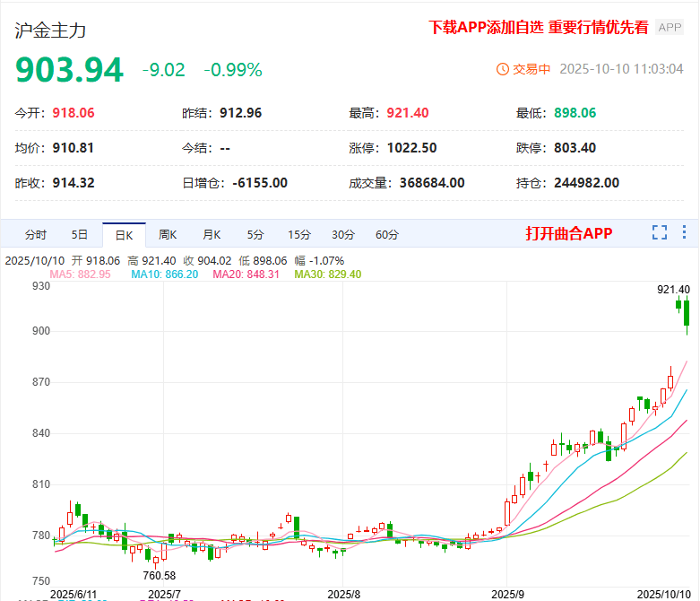Click the gray APP badge
This screenshot has height=601, width=700.
click(x=670, y=28)
